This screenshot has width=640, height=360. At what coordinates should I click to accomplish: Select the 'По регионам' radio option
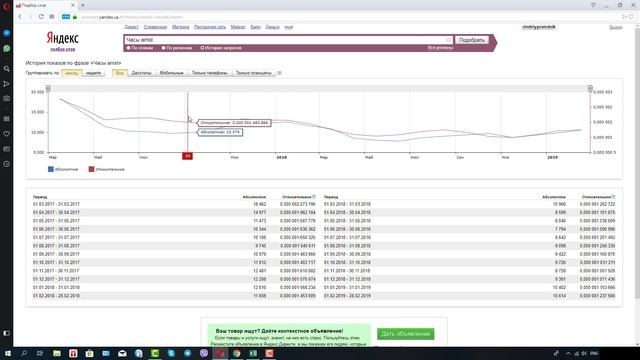(x=164, y=48)
